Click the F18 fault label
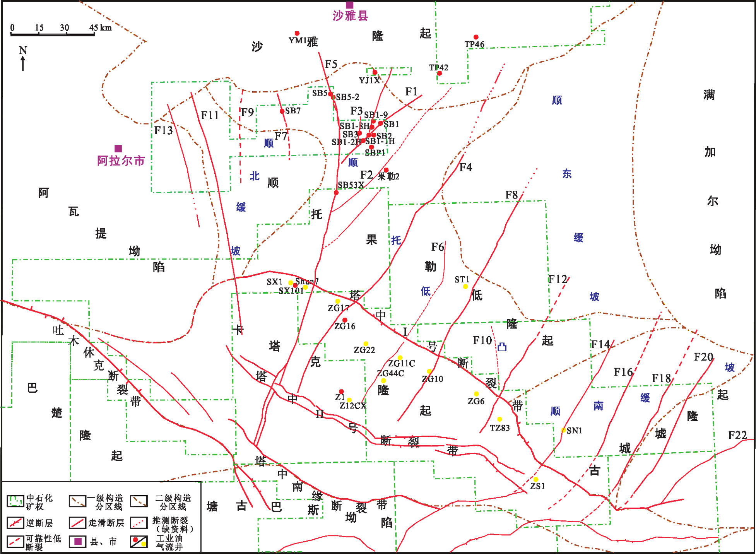 (x=661, y=378)
